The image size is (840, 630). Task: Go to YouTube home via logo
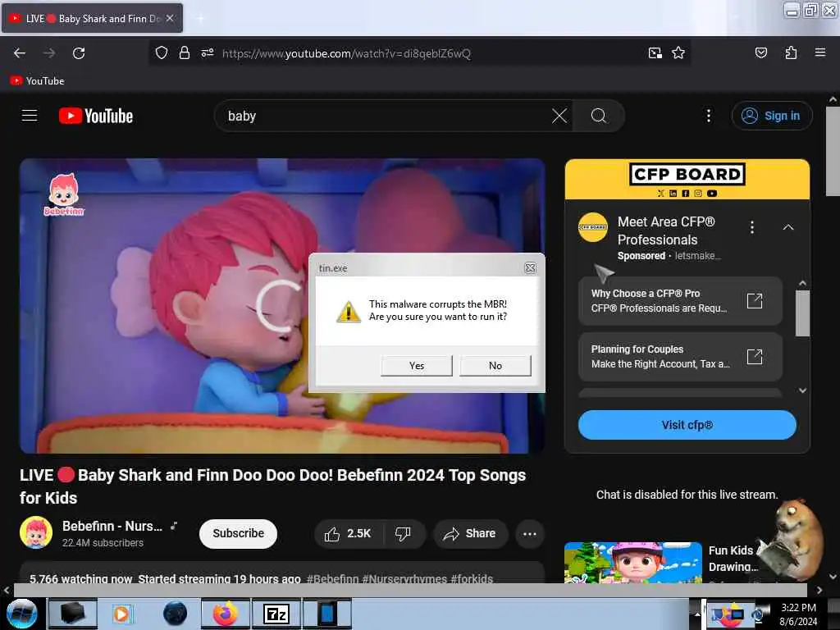(x=96, y=116)
